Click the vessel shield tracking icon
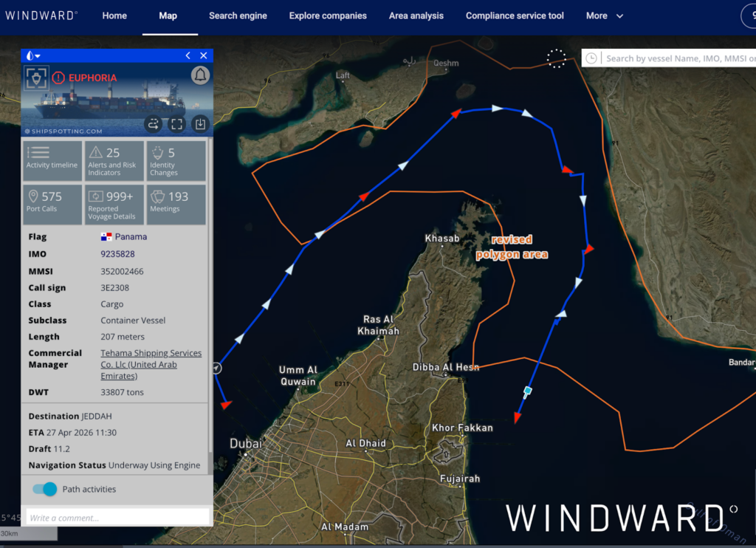The height and width of the screenshot is (548, 756). coord(36,78)
